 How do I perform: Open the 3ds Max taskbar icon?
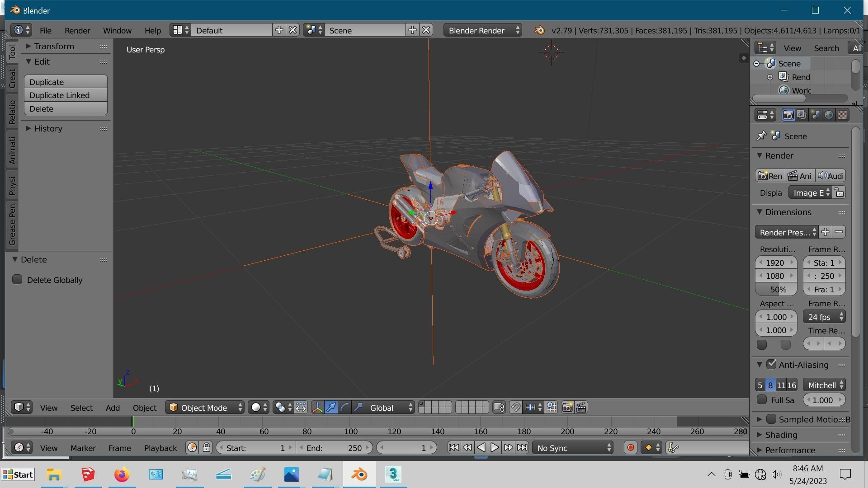click(x=393, y=474)
